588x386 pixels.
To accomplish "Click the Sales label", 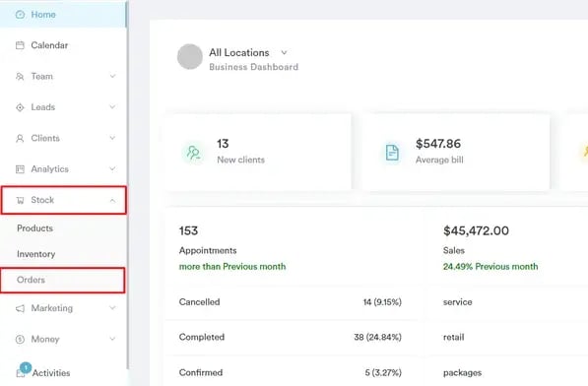I will click(x=454, y=251).
